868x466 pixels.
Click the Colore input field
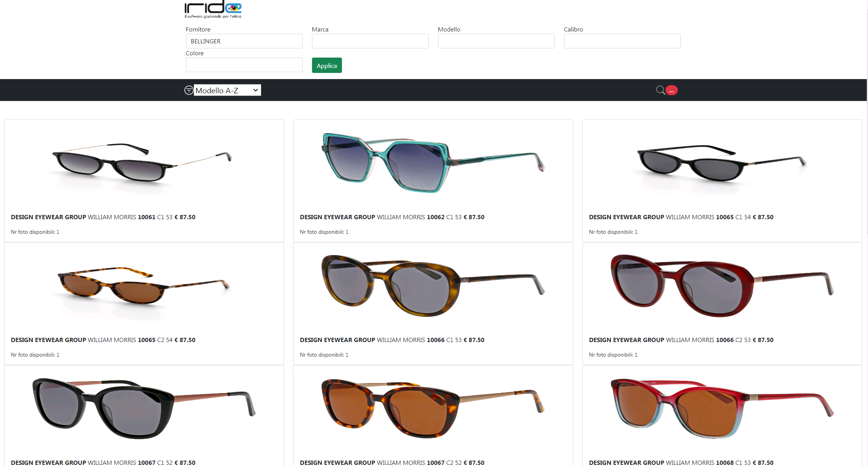click(x=244, y=65)
